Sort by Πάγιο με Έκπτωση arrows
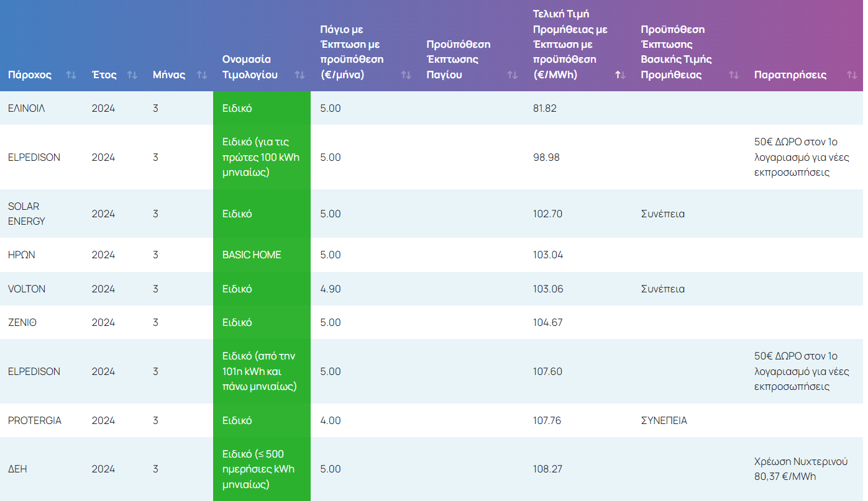This screenshot has height=501, width=868. click(406, 75)
